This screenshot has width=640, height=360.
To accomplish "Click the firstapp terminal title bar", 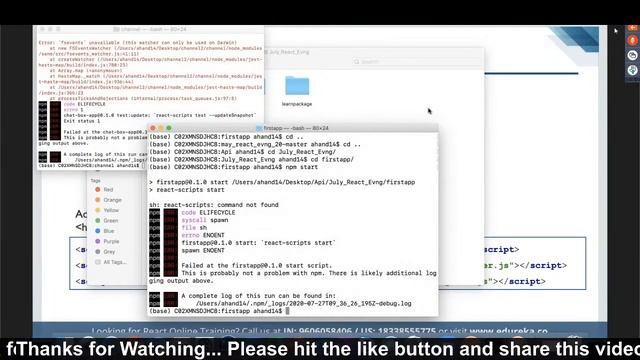I will pyautogui.click(x=293, y=128).
